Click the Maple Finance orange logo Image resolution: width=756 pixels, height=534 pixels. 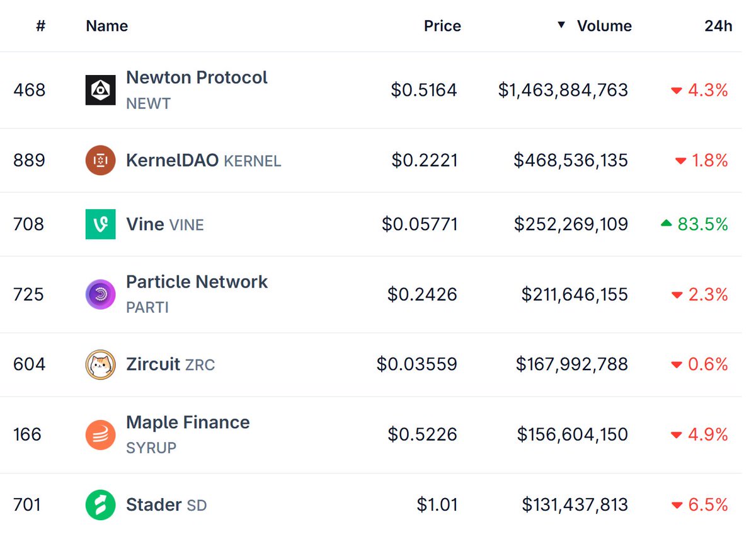(x=100, y=434)
